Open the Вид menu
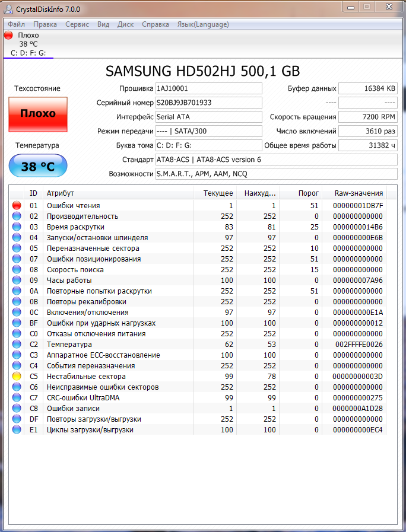Screen dimensions: 406x532 pyautogui.click(x=103, y=24)
